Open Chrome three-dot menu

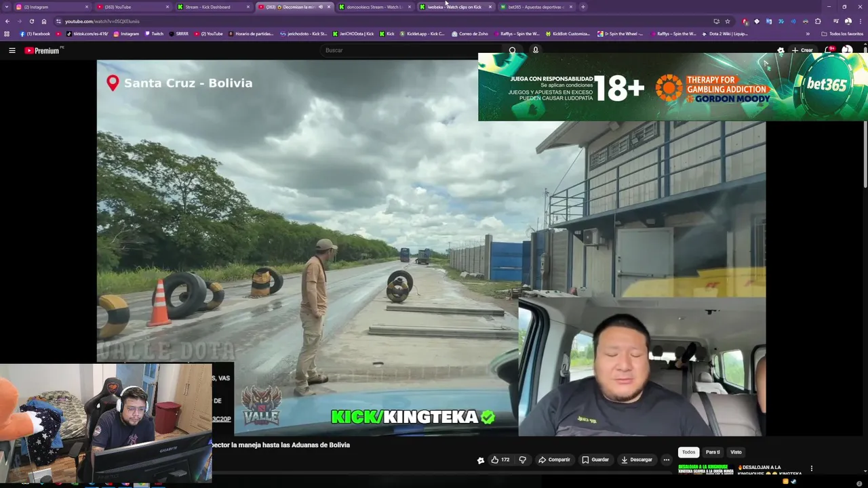click(x=860, y=21)
